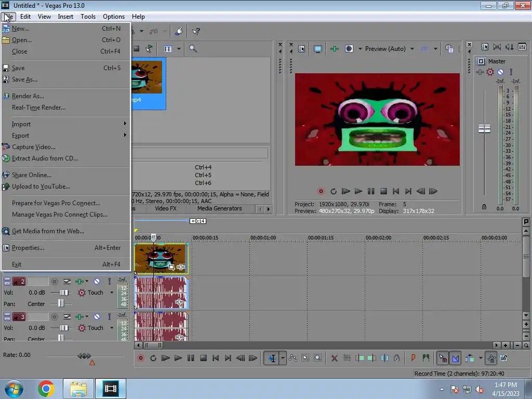Screen dimensions: 532x399
Task: Click the preview Project Video Properties icon
Action: [302, 49]
